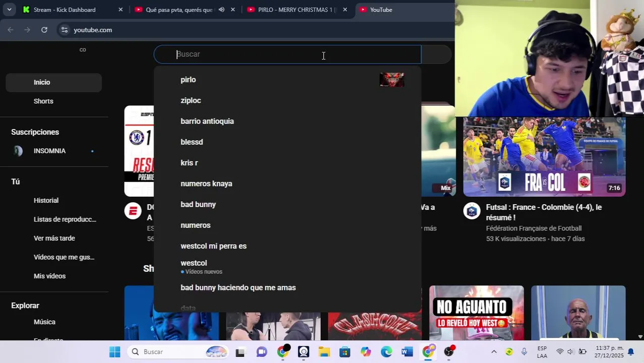Open the Task View icon on taskbar
The height and width of the screenshot is (363, 644).
[x=240, y=352]
